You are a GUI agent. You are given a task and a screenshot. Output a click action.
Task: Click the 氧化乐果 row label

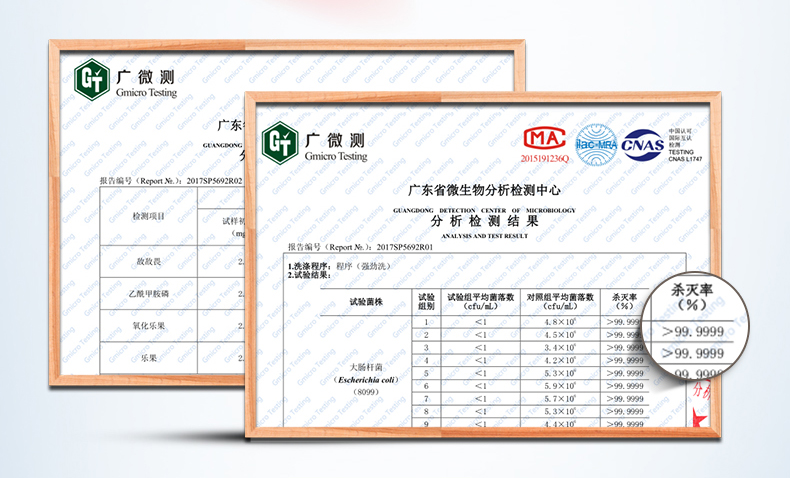[x=150, y=325]
